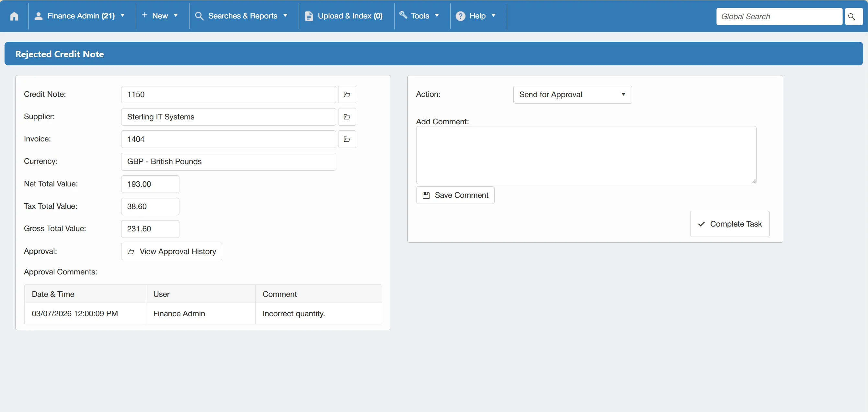Open the Finance Admin (21) user menu
The image size is (868, 412).
tap(80, 16)
